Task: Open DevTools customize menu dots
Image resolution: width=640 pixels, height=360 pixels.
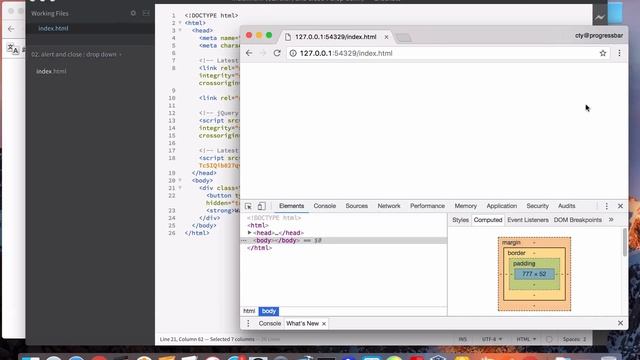Action: point(607,206)
